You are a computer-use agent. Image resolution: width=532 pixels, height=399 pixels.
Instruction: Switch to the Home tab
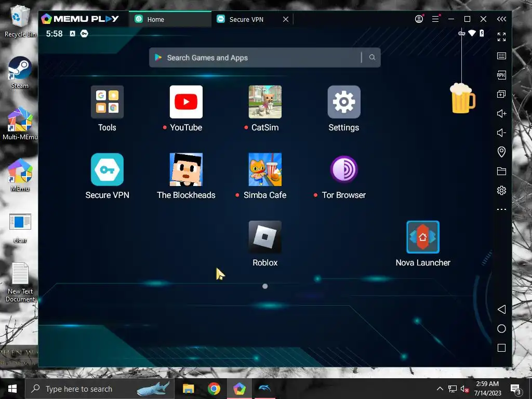coord(170,19)
